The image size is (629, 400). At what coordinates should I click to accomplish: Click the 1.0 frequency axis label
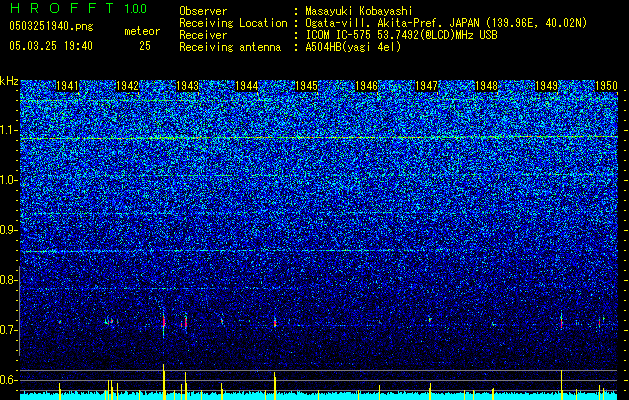point(7,180)
